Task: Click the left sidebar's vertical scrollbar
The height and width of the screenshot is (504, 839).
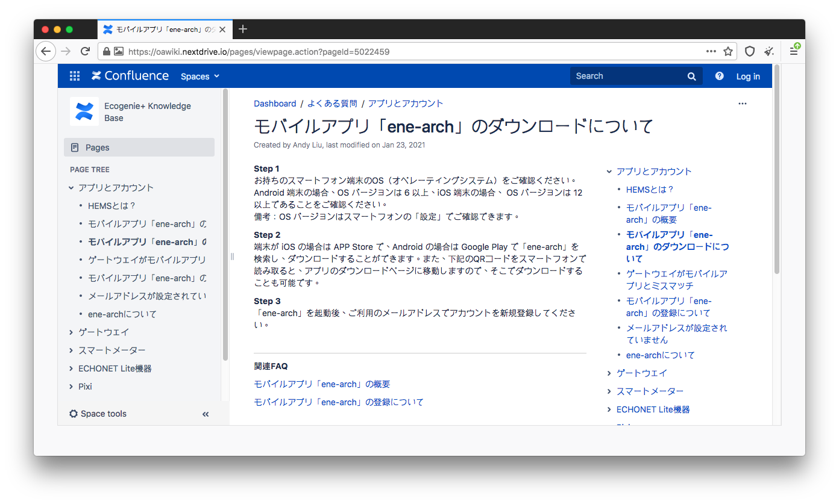Action: point(225,224)
